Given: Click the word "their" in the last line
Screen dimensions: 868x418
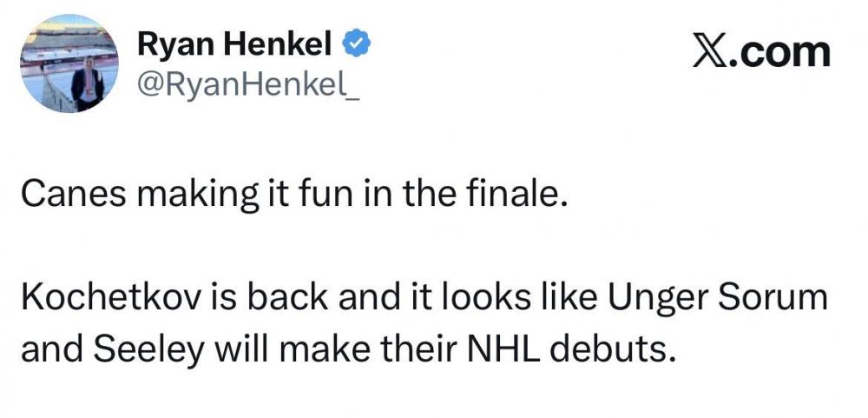Looking at the screenshot, I should (x=405, y=349).
